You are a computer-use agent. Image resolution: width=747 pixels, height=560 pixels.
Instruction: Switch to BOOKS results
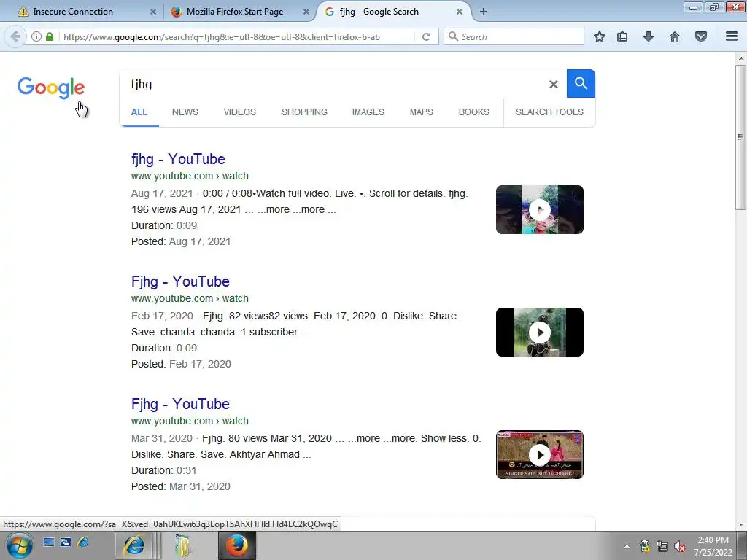474,112
